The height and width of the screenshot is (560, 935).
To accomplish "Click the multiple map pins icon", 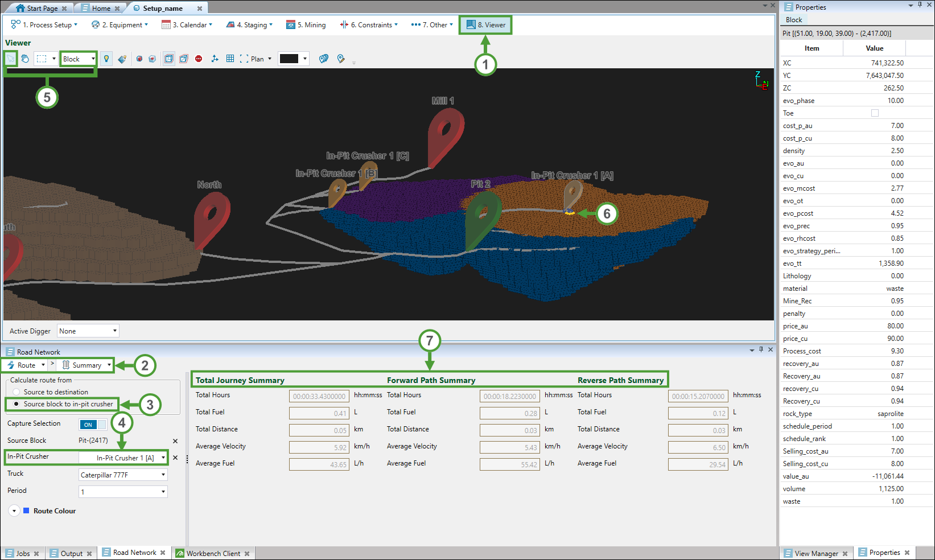I will (x=323, y=59).
